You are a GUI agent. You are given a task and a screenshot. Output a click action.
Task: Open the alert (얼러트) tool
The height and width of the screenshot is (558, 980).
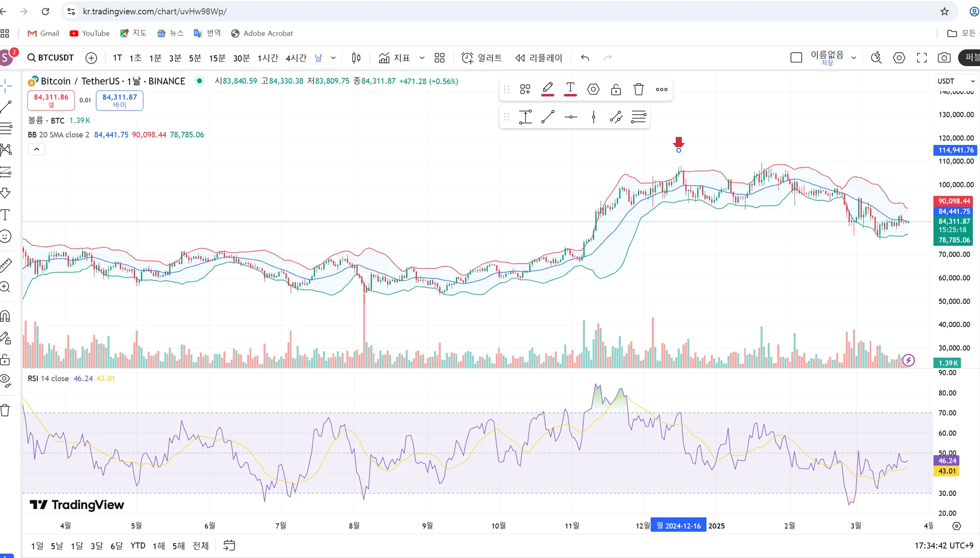(481, 58)
